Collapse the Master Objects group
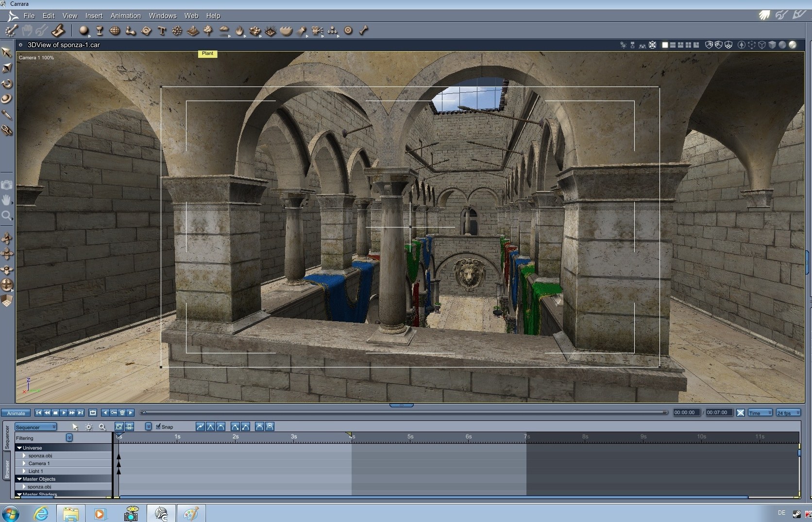The height and width of the screenshot is (522, 812). tap(19, 479)
